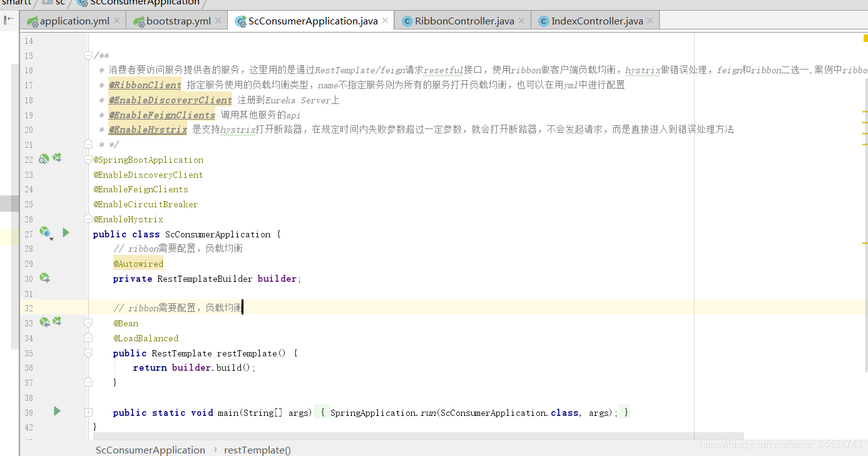Image resolution: width=868 pixels, height=456 pixels.
Task: Click the @LoadBalanced annotation
Action: [x=146, y=338]
